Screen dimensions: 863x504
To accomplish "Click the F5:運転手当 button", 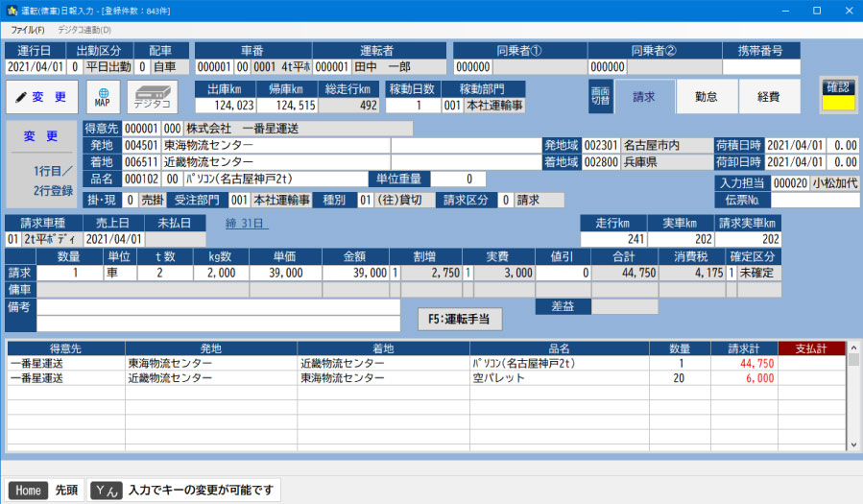I will 460,320.
